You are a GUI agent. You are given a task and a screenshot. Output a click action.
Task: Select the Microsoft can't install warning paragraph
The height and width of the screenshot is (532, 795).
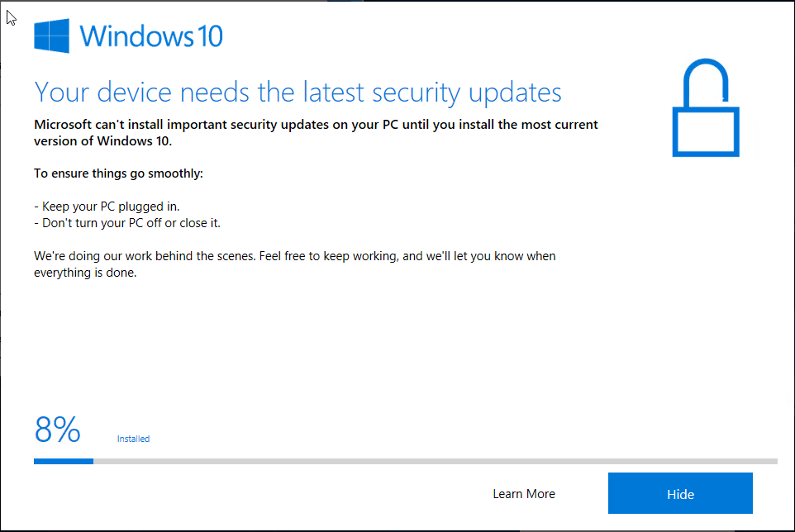(x=314, y=132)
